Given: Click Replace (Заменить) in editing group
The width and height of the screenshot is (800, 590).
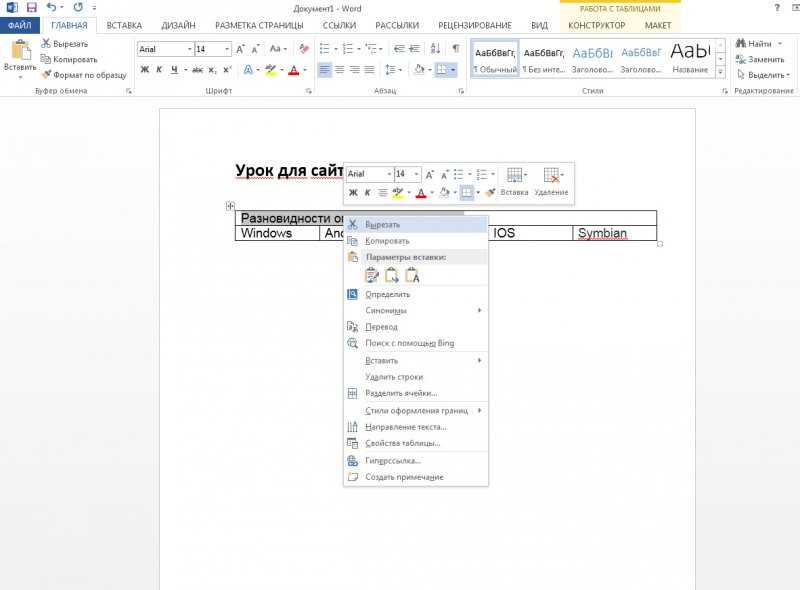Looking at the screenshot, I should (760, 59).
